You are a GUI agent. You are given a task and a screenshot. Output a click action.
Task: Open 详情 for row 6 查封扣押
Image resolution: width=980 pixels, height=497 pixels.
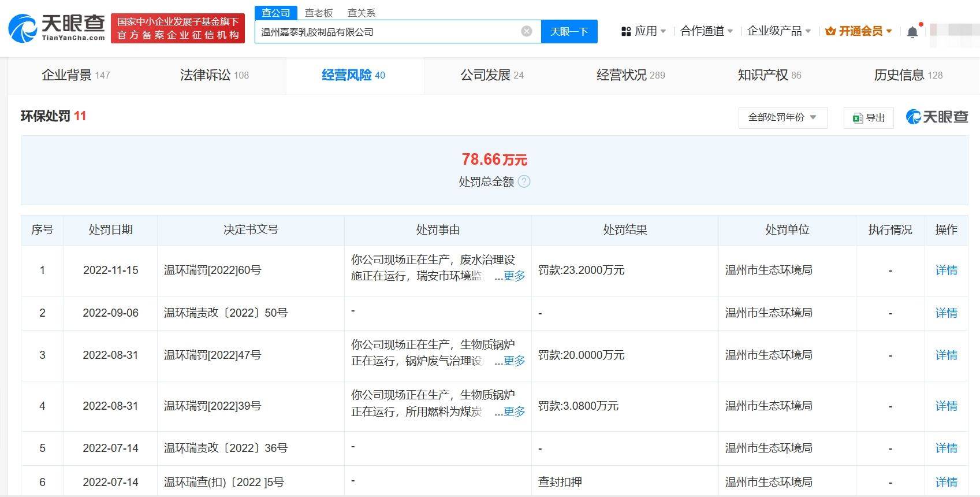point(946,482)
